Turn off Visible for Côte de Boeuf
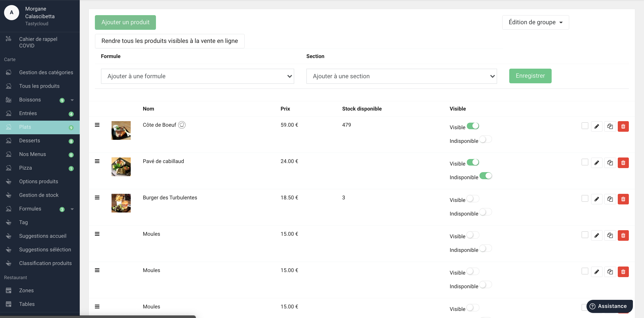The image size is (644, 318). pyautogui.click(x=473, y=126)
